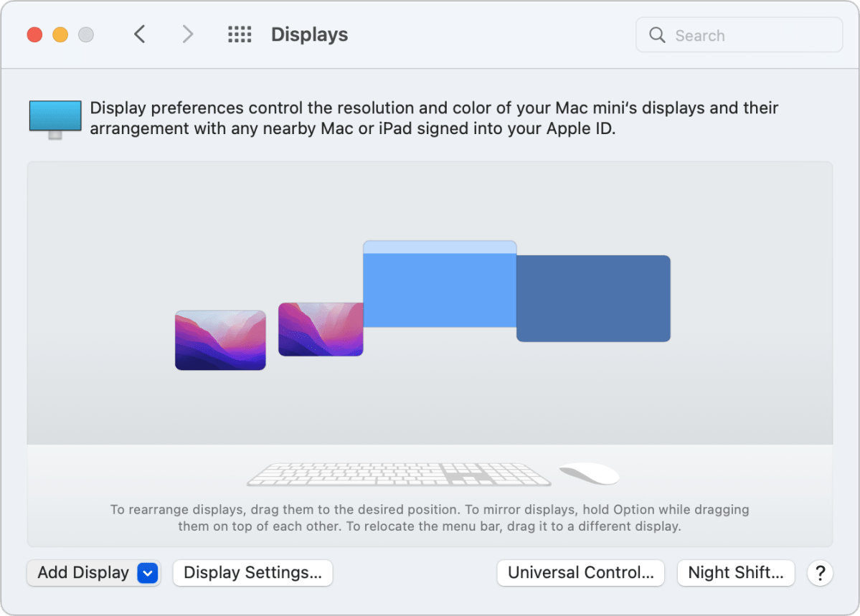Viewport: 860px width, 616px height.
Task: Focus the Search field
Action: [x=739, y=35]
